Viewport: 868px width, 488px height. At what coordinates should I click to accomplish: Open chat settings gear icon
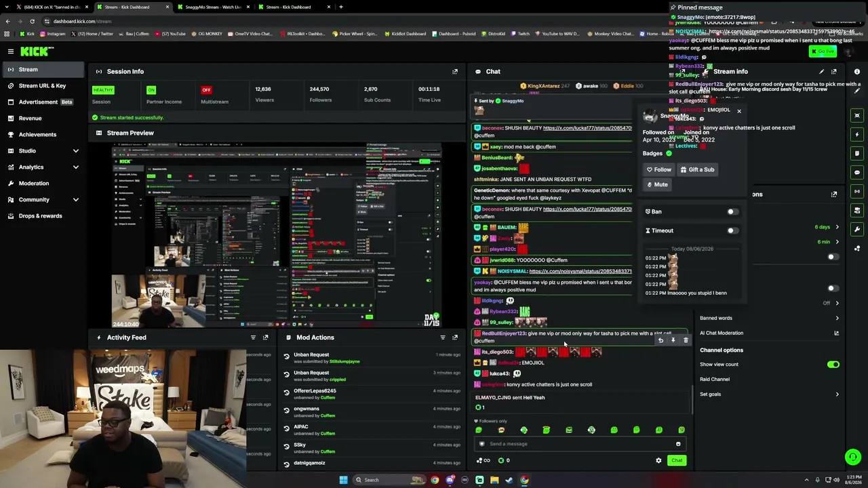click(658, 461)
